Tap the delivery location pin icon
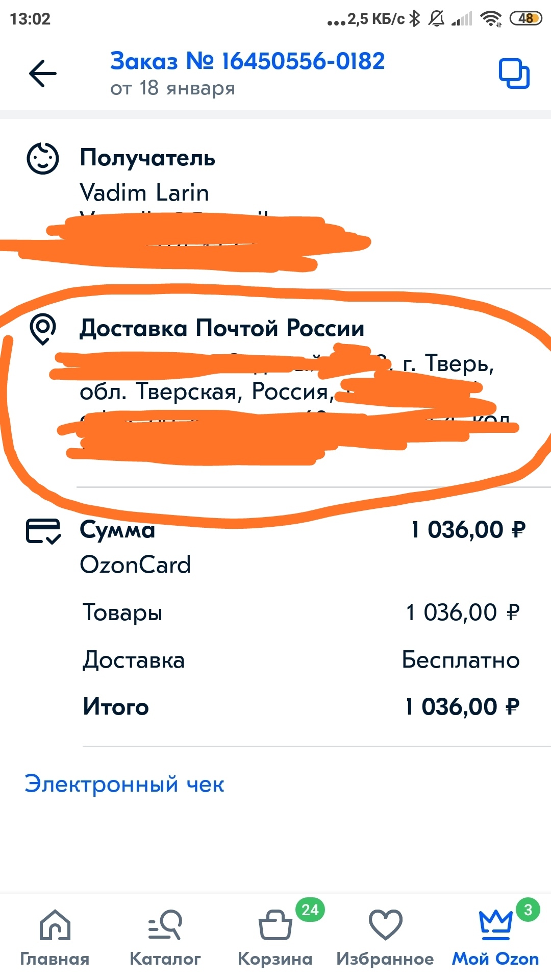The height and width of the screenshot is (980, 551). 43,329
